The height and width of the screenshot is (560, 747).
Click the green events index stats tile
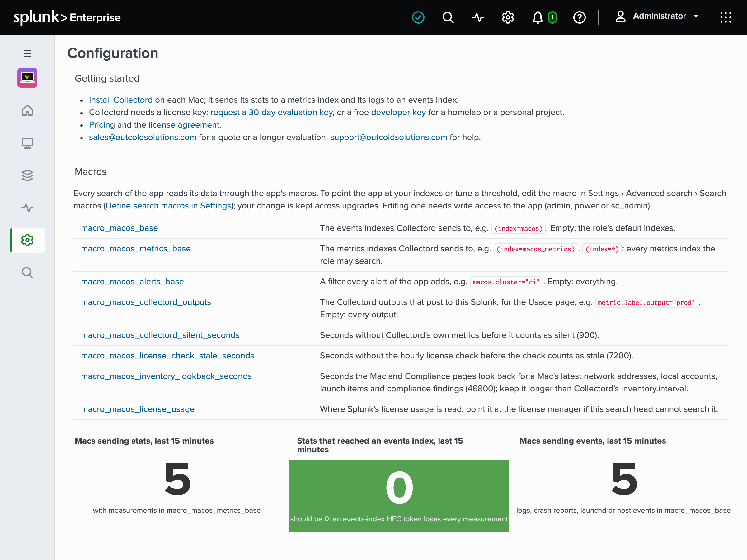399,496
